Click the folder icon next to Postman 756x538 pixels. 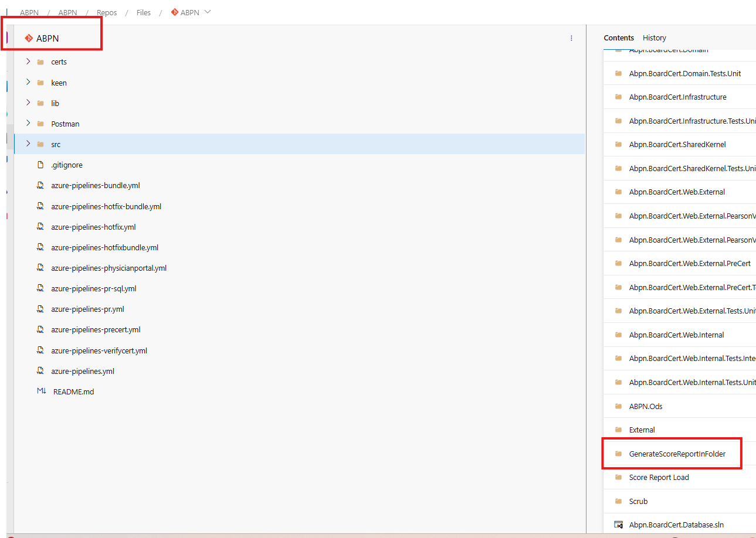point(40,124)
